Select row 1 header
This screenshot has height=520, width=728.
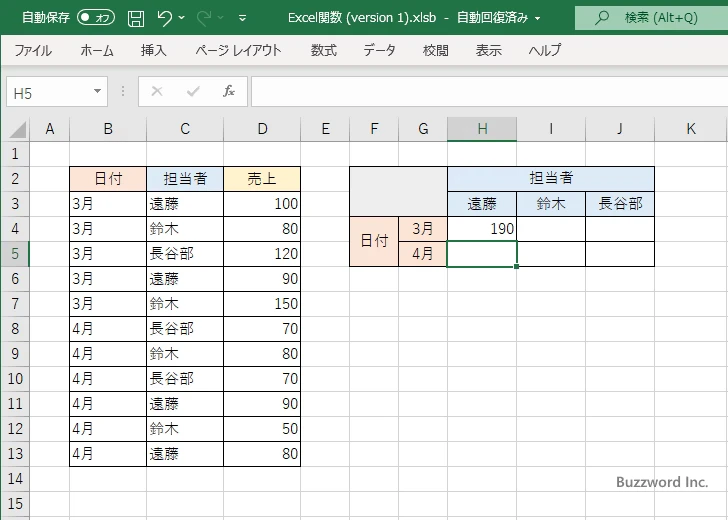tap(15, 154)
